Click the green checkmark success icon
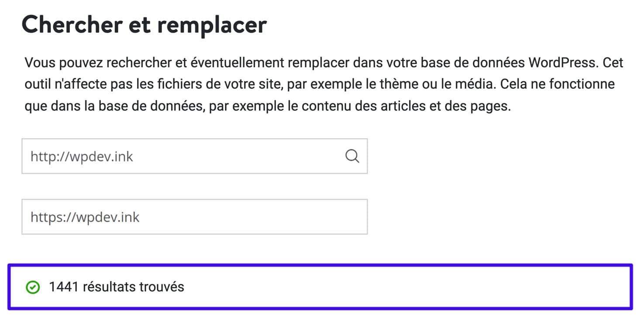This screenshot has width=644, height=317. (x=33, y=287)
